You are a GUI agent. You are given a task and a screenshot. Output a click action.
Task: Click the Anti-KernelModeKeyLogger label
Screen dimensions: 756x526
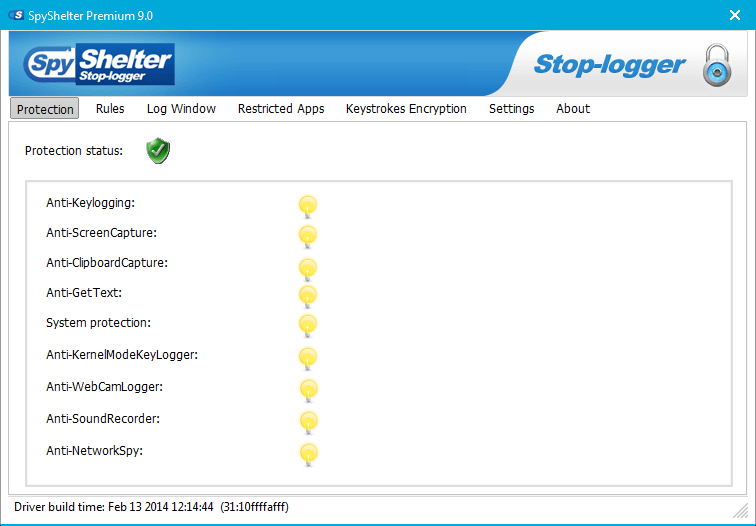[122, 355]
